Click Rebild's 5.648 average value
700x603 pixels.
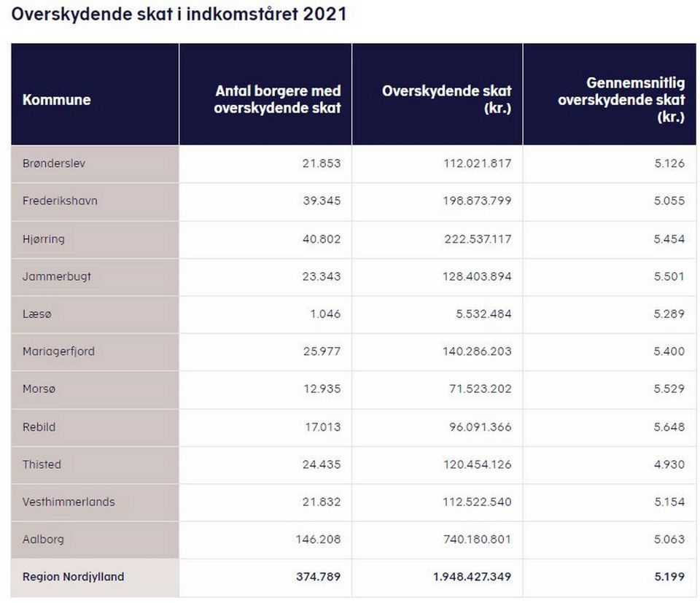coord(669,427)
